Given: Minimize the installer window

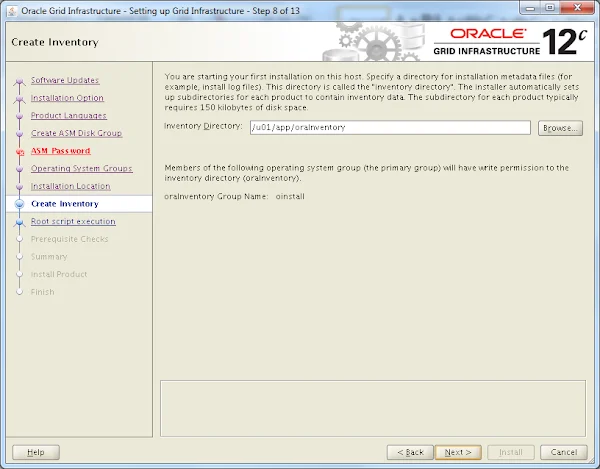Looking at the screenshot, I should pyautogui.click(x=530, y=8).
